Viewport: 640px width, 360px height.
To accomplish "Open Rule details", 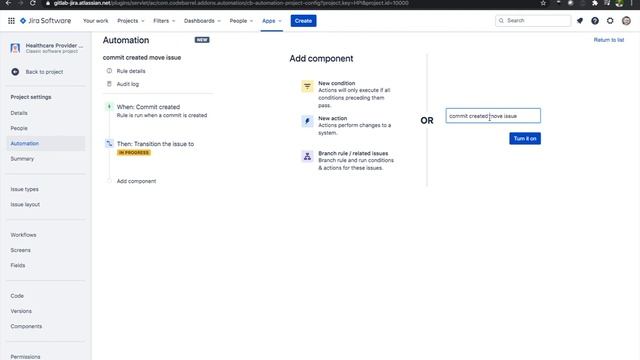I will [131, 71].
